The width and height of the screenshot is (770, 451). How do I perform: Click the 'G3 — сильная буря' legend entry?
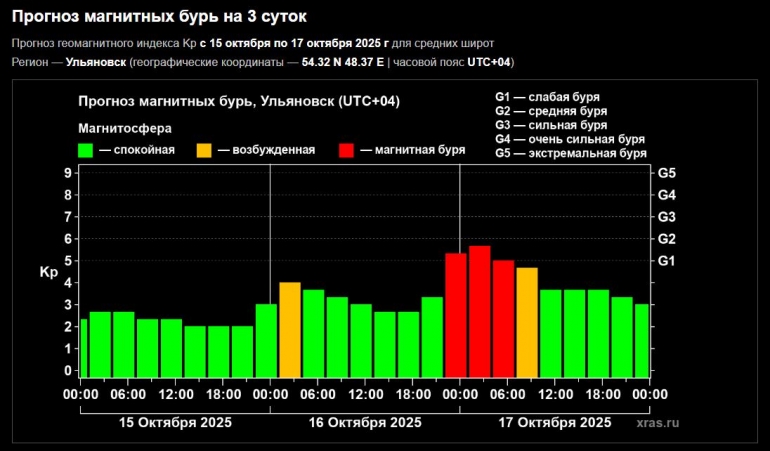coord(551,126)
